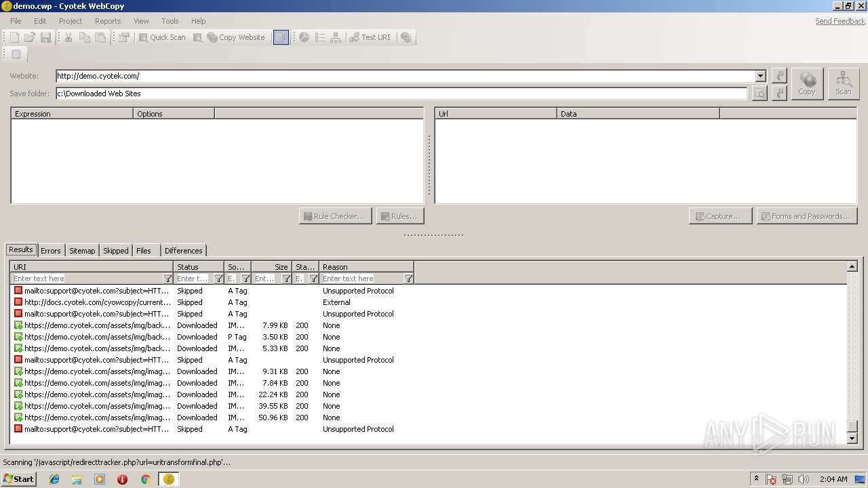868x488 pixels.
Task: Click the Quick Scan toolbar button
Action: pos(162,37)
